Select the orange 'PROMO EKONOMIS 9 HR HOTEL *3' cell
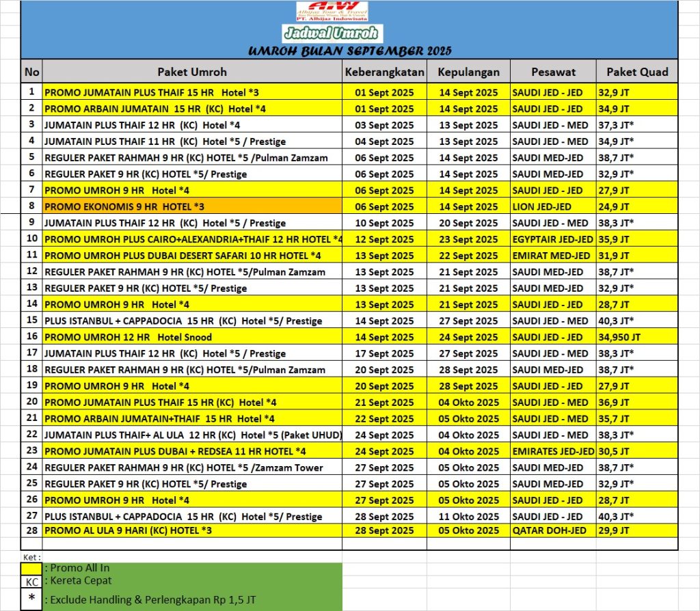700x611 pixels. [x=192, y=206]
